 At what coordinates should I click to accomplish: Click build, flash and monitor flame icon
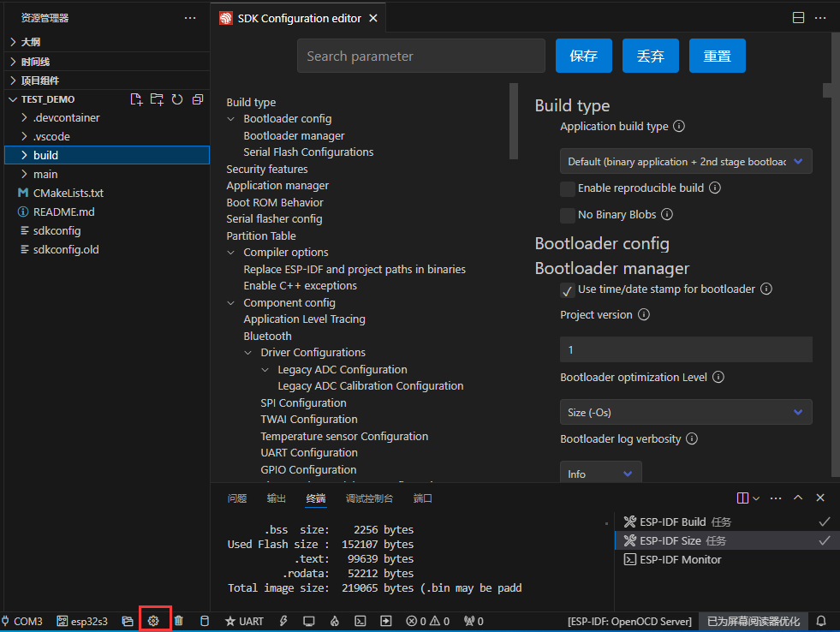[x=335, y=621]
